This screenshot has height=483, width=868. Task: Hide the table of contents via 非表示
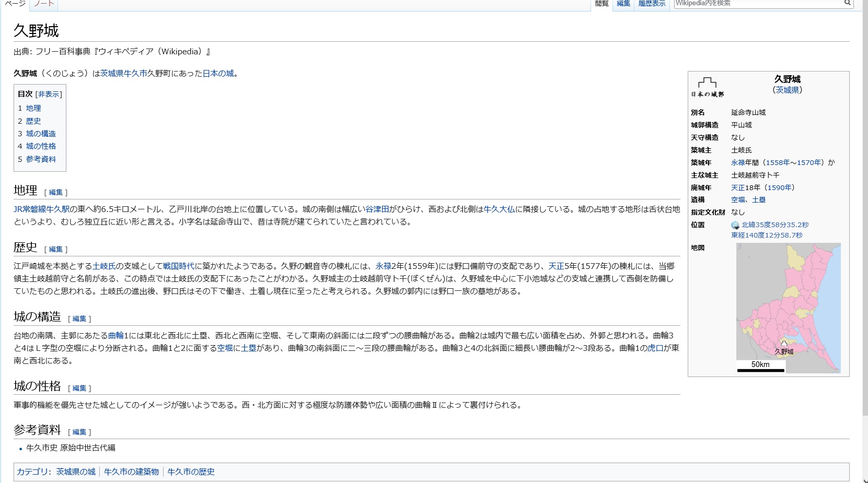point(49,95)
